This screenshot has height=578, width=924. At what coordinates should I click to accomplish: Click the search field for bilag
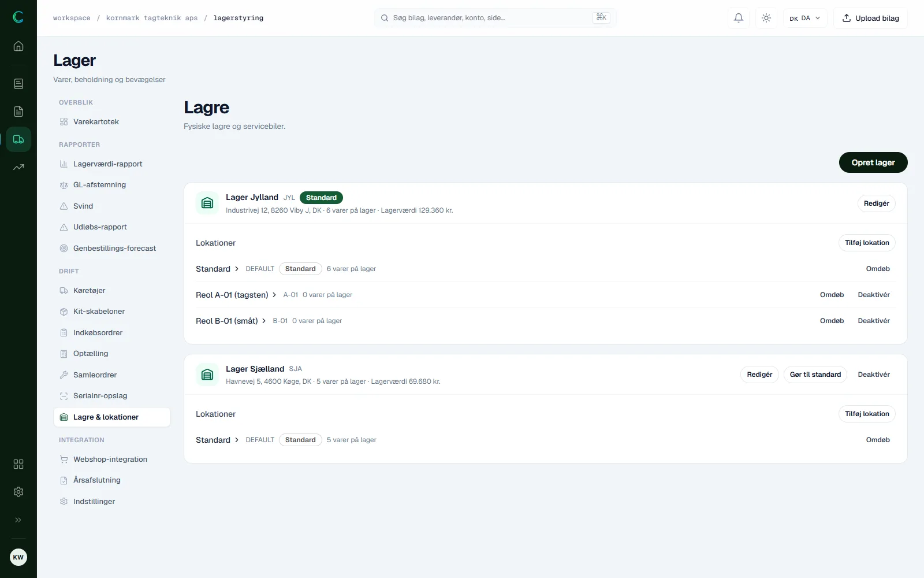pos(495,18)
